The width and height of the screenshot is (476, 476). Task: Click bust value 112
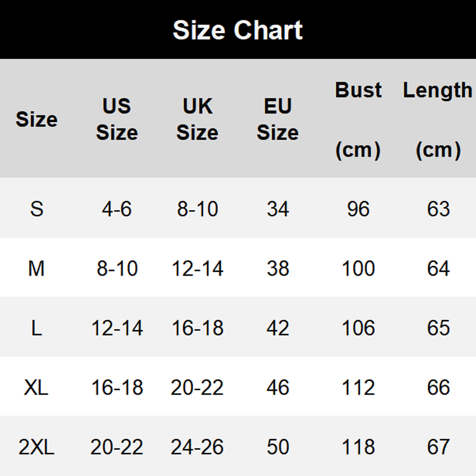358,387
